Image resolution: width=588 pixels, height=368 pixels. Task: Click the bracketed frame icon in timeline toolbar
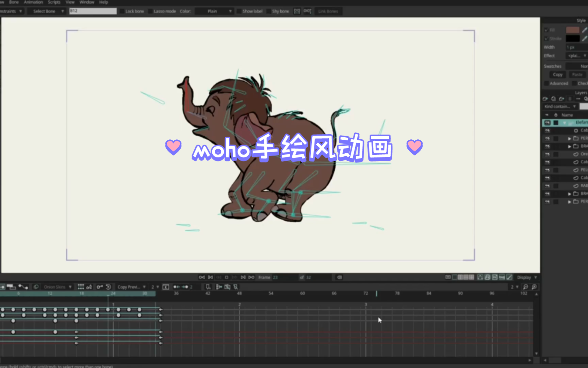pyautogui.click(x=166, y=287)
